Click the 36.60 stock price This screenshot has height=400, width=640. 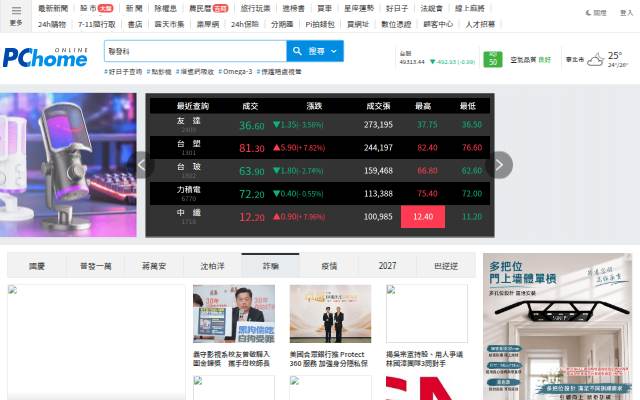(251, 125)
